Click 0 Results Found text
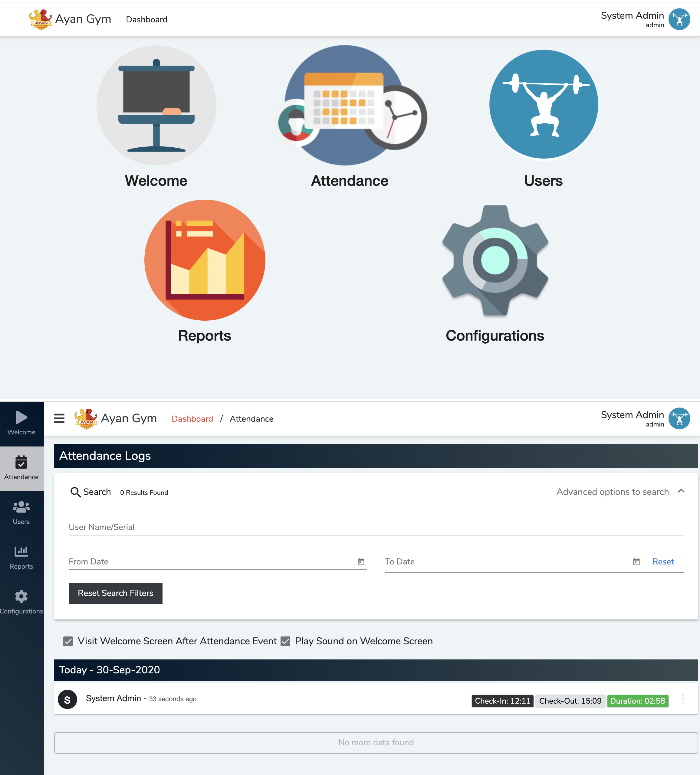 point(144,492)
